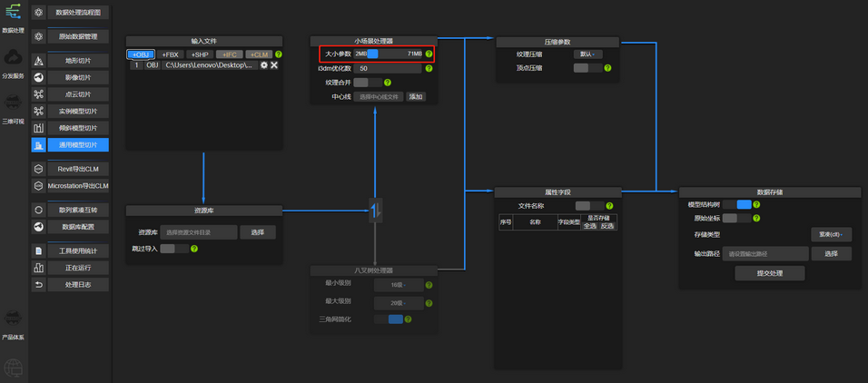Click the 正在运行 chart icon
Image resolution: width=868 pixels, height=383 pixels.
[39, 268]
